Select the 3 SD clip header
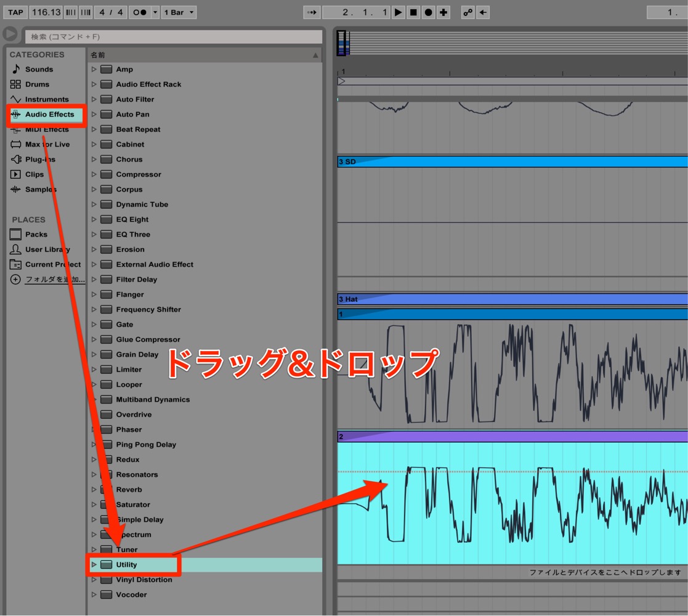 [512, 161]
